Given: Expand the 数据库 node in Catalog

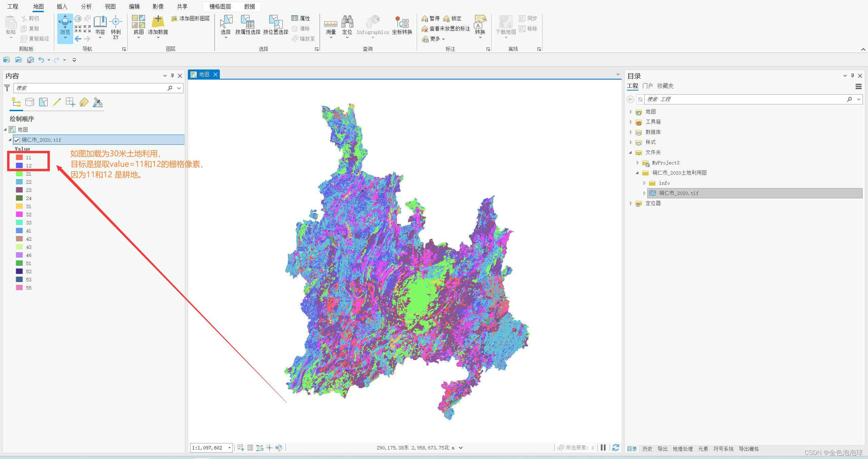Looking at the screenshot, I should (631, 132).
